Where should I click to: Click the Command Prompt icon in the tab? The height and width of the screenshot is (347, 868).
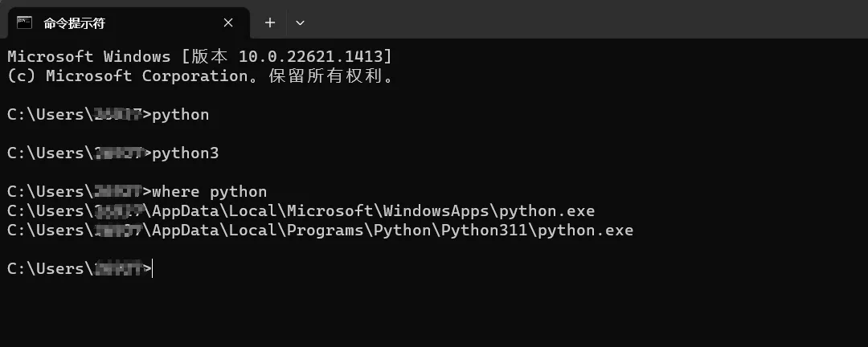pos(25,22)
